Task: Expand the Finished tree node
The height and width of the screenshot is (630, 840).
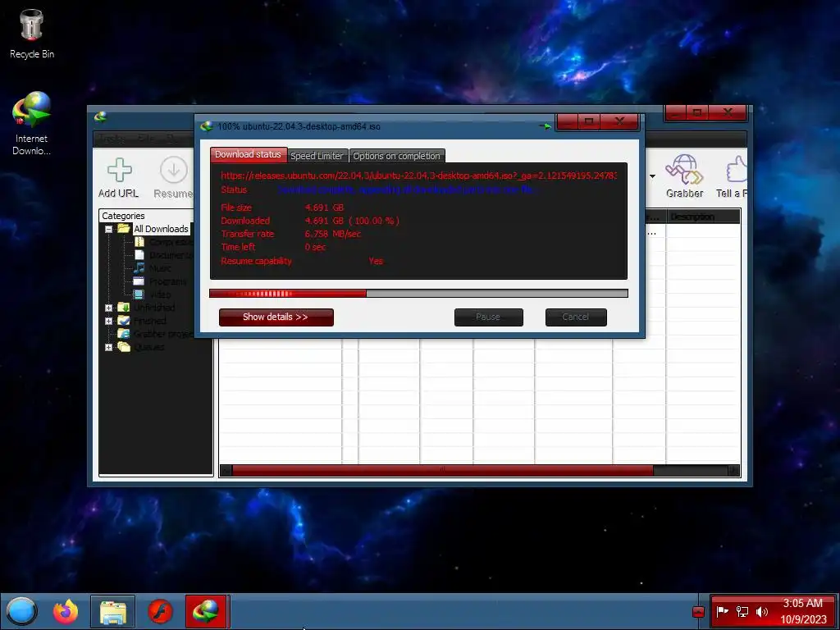Action: (x=109, y=321)
